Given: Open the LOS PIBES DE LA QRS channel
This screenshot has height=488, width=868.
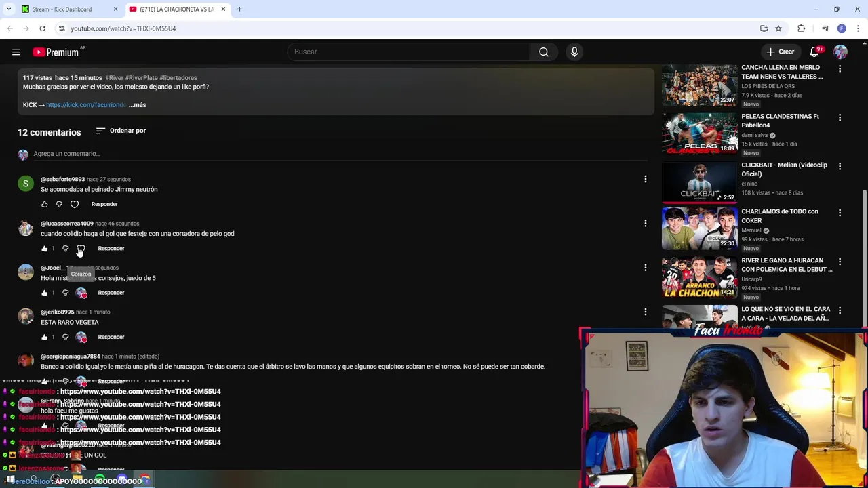Looking at the screenshot, I should [x=768, y=87].
